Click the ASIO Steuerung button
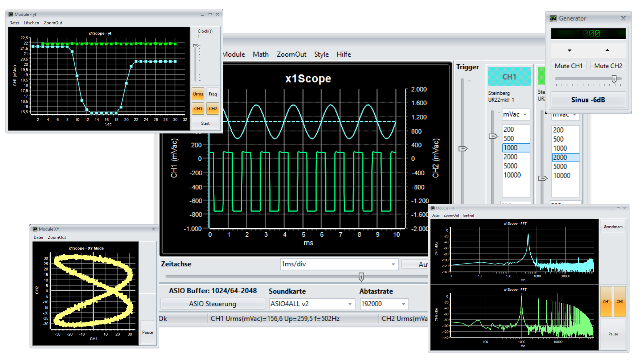The width and height of the screenshot is (644, 362). [212, 304]
